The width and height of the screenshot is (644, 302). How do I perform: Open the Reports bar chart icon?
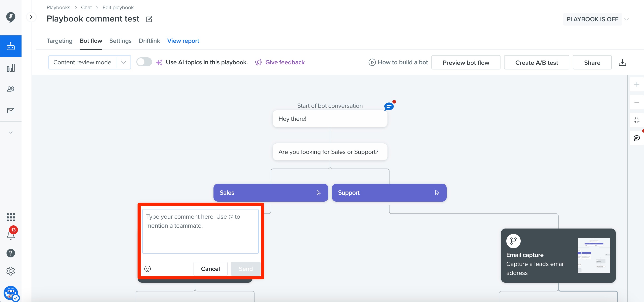11,68
